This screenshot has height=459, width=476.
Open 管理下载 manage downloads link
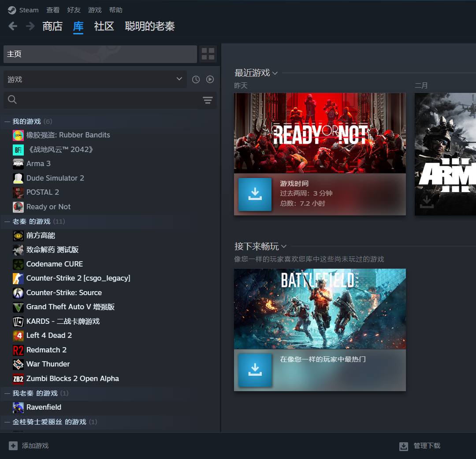(427, 446)
